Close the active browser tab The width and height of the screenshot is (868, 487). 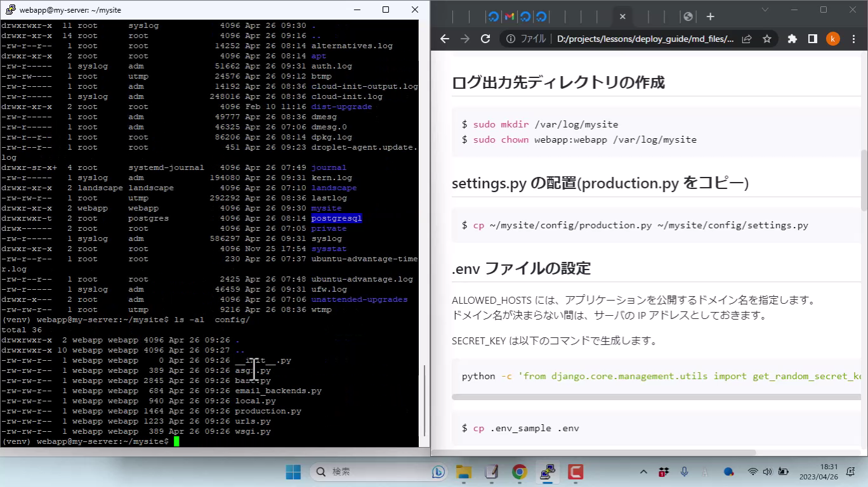[622, 16]
